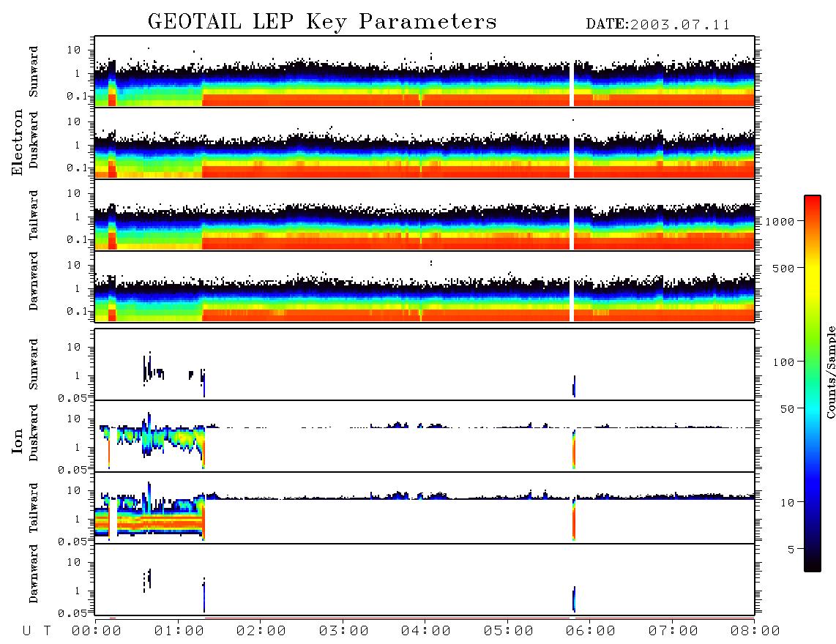Select the 01:00 time tick label

point(179,632)
